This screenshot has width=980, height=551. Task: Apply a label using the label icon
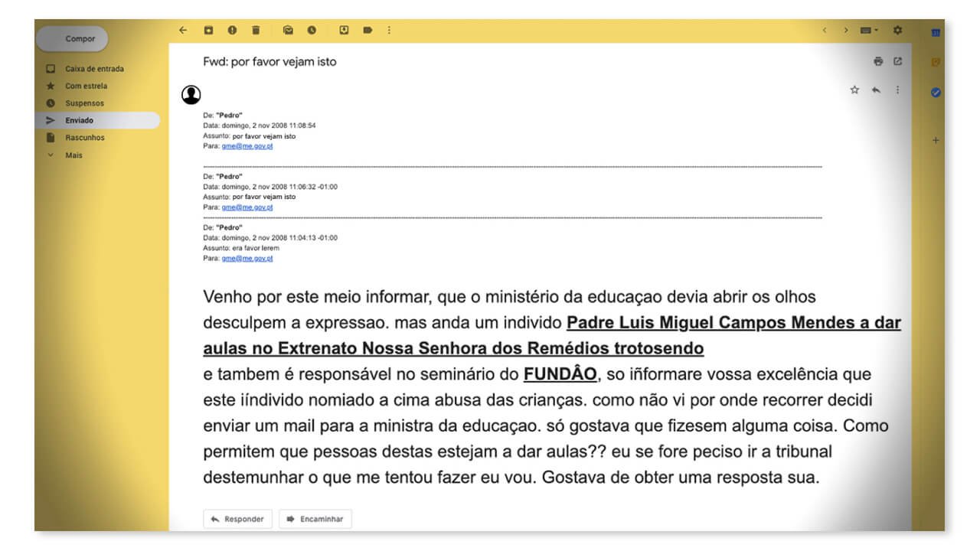coord(367,30)
